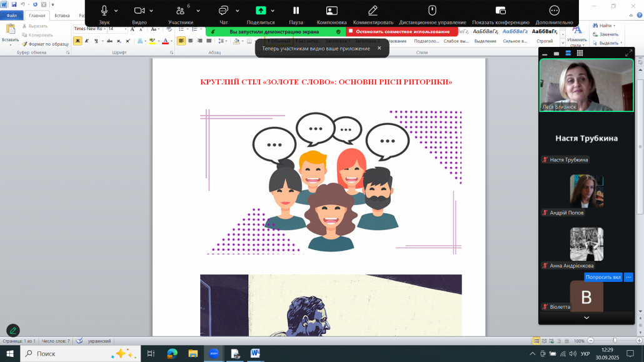Expand more participants with bottom chevron

click(586, 318)
